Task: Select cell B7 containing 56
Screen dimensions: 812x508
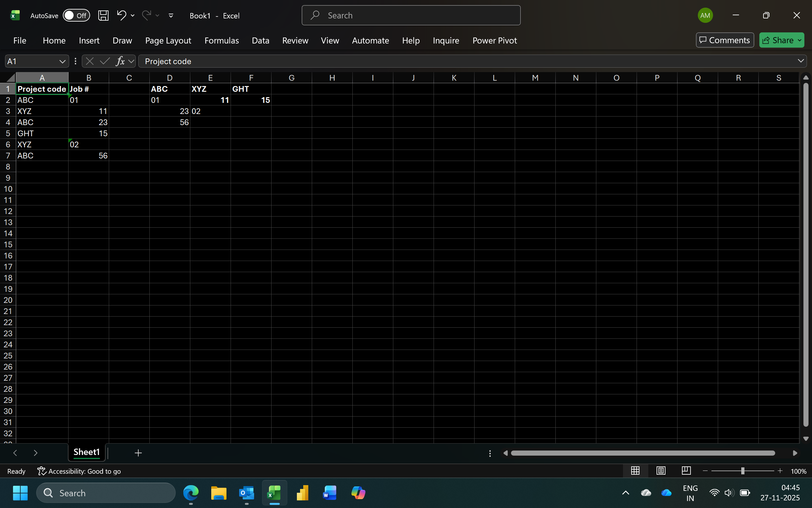Action: coord(88,156)
